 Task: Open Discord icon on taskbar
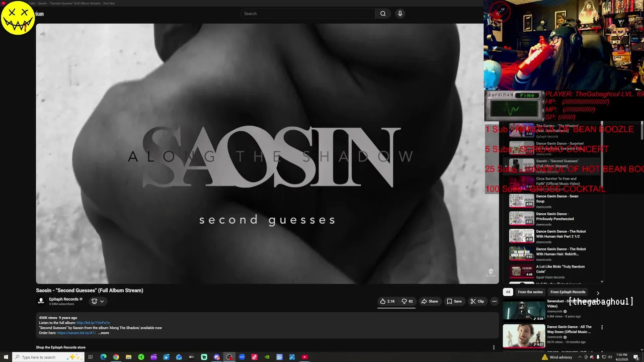point(216,357)
